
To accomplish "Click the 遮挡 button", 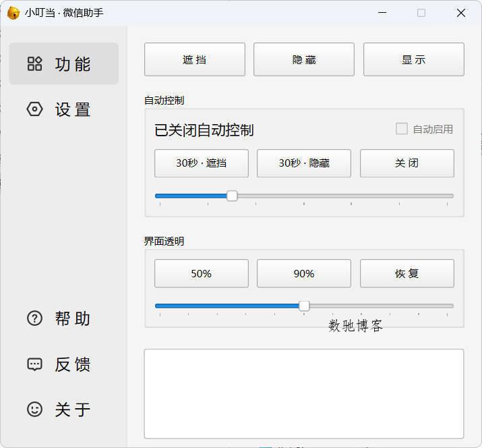I will pos(195,59).
